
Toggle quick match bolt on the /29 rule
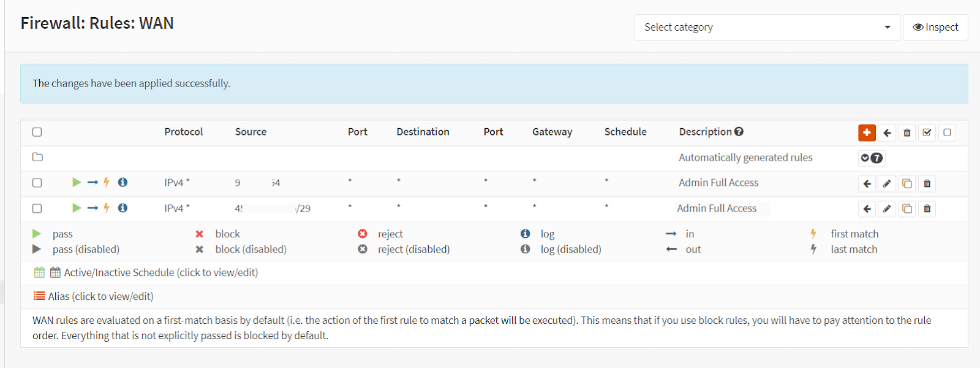(107, 208)
